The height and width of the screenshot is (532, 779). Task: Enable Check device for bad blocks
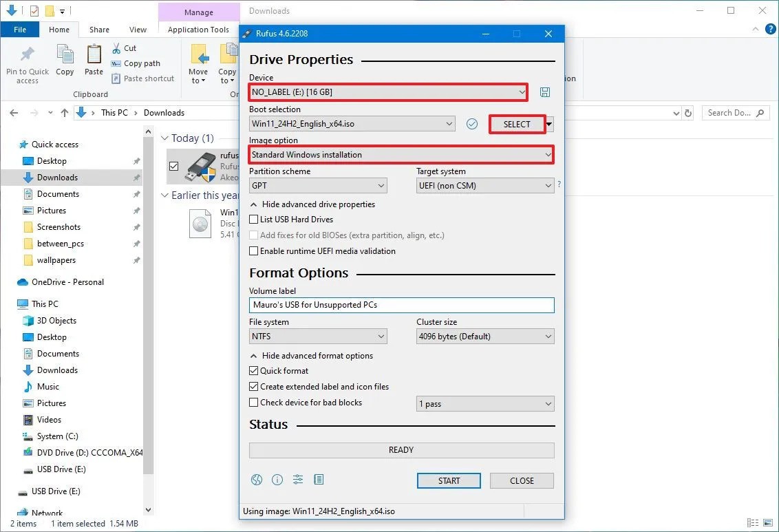point(254,402)
